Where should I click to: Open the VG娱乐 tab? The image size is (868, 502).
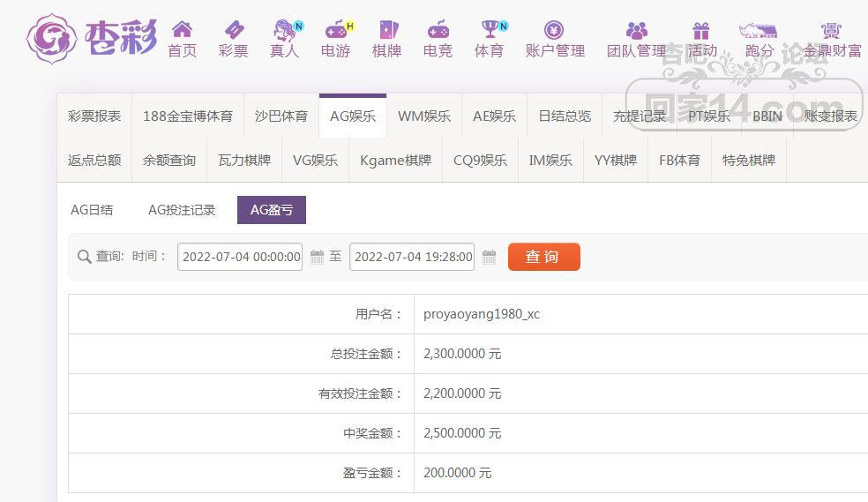315,161
